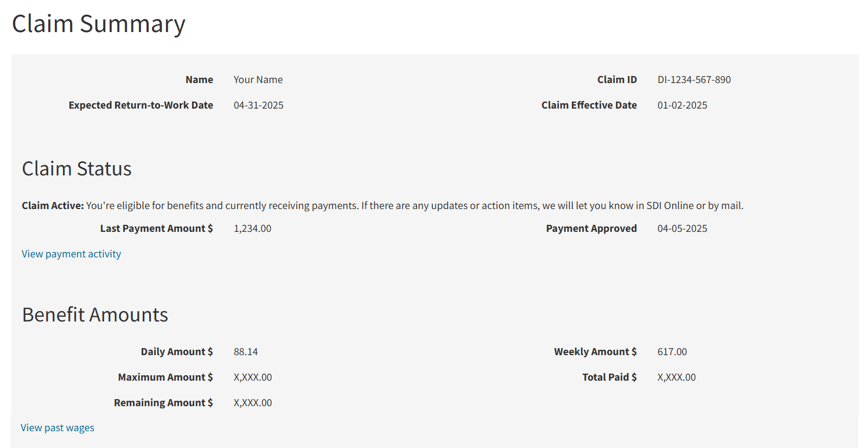Select the daily amount value 88.14
The width and height of the screenshot is (868, 448).
click(x=246, y=352)
